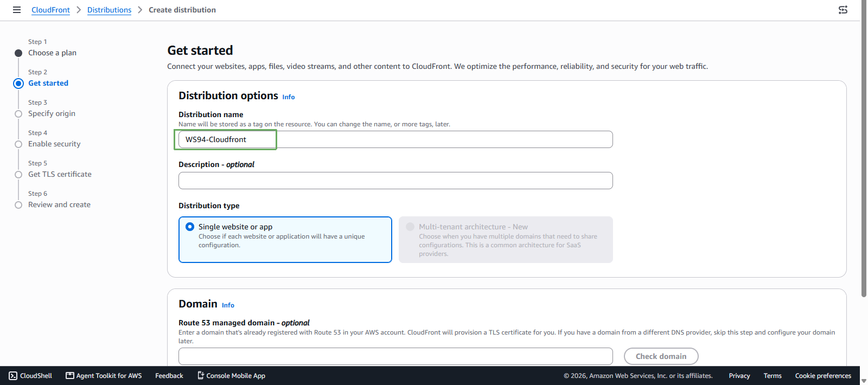
Task: Click the Create distribution breadcrumb text
Action: click(x=182, y=10)
